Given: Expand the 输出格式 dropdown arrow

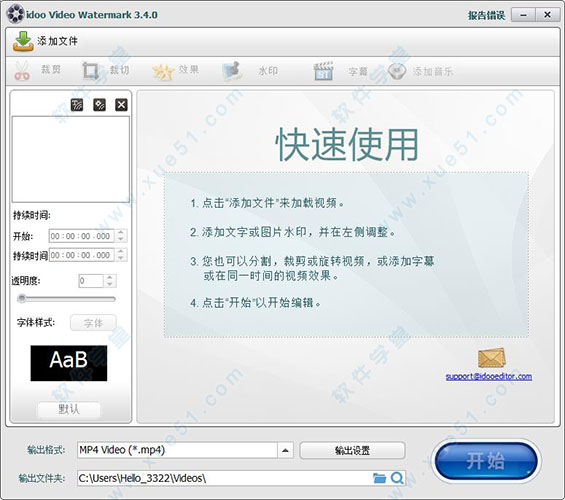Looking at the screenshot, I should [285, 450].
